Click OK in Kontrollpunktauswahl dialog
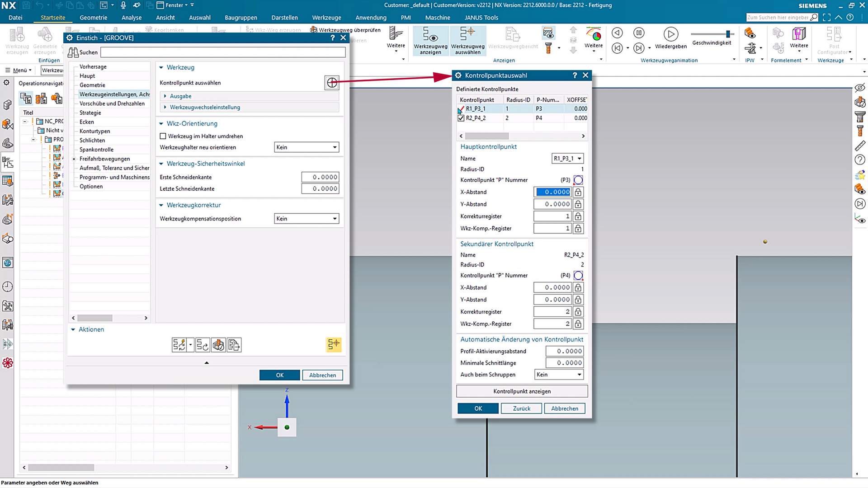This screenshot has width=868, height=488. (x=478, y=408)
